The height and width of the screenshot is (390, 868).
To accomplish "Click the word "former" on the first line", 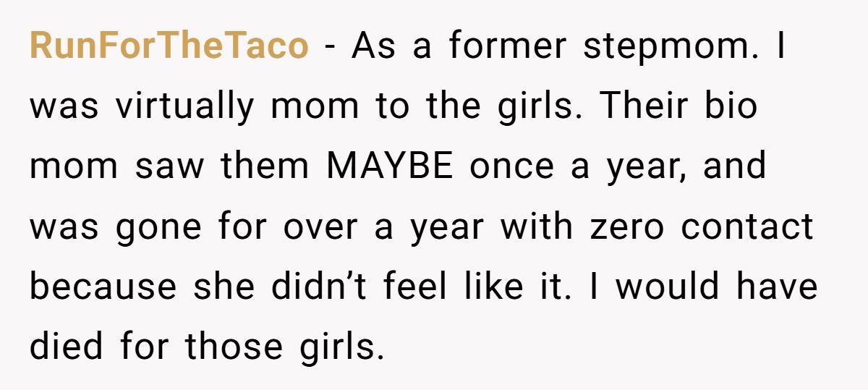I will tap(508, 47).
